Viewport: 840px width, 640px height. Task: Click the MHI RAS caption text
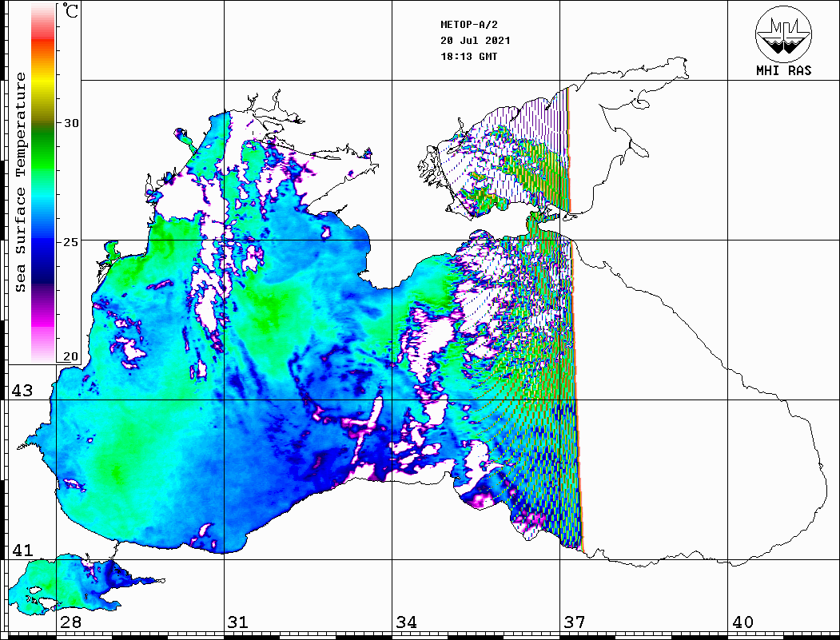pyautogui.click(x=783, y=70)
